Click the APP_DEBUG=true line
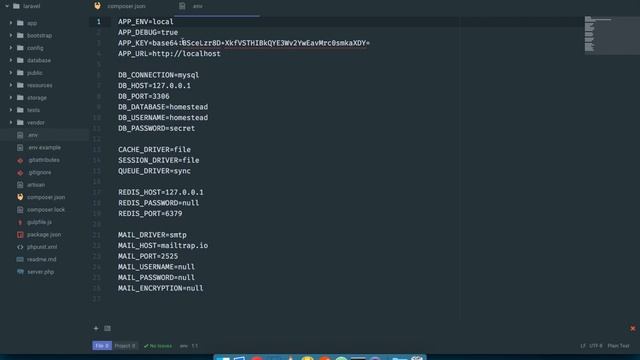Screen dimensions: 640x360 point(148,32)
